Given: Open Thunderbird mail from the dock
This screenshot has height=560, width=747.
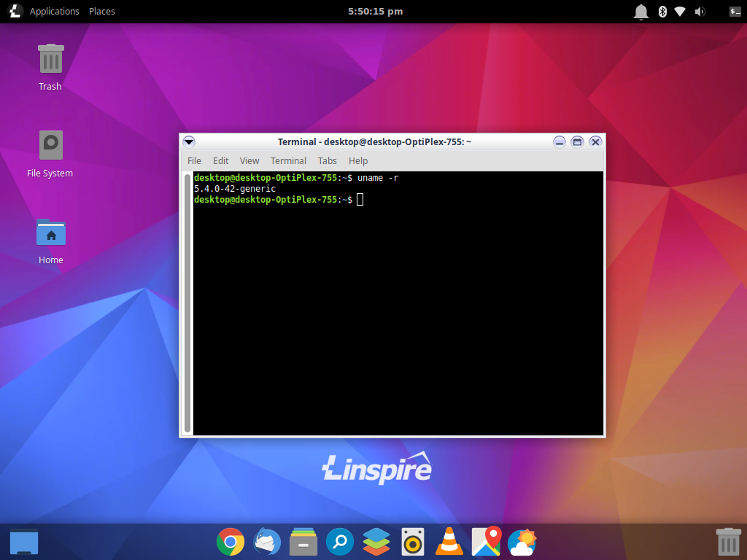Looking at the screenshot, I should 267,542.
